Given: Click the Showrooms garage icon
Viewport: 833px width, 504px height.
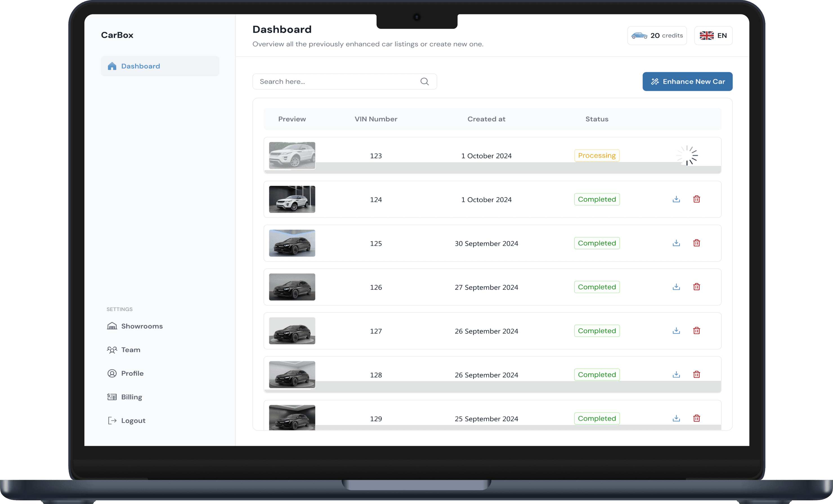Looking at the screenshot, I should tap(112, 326).
